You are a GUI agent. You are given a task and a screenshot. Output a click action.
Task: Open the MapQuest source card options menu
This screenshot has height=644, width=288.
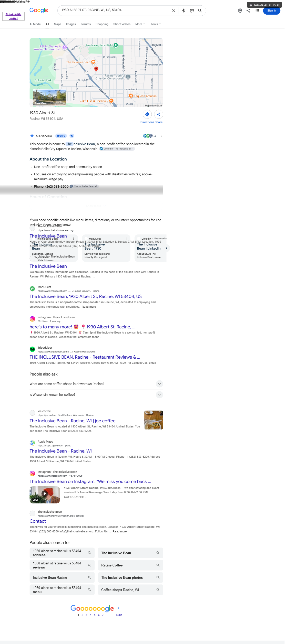pos(126,239)
